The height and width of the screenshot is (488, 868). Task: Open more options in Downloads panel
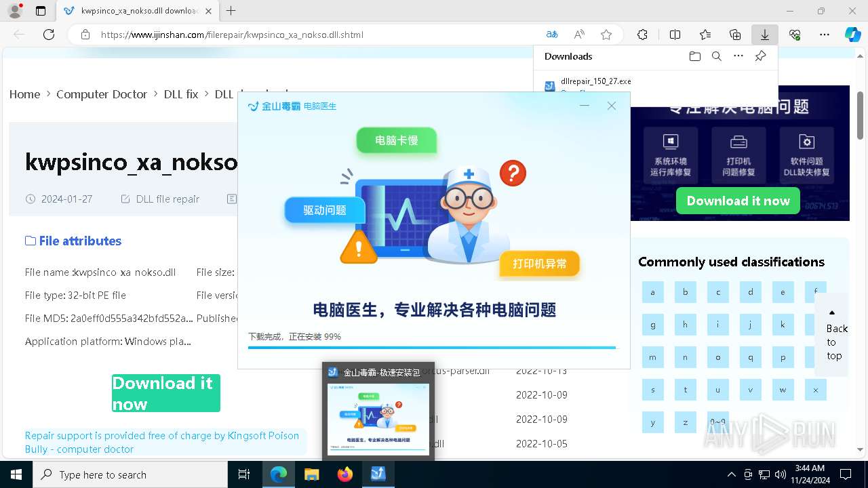[738, 56]
